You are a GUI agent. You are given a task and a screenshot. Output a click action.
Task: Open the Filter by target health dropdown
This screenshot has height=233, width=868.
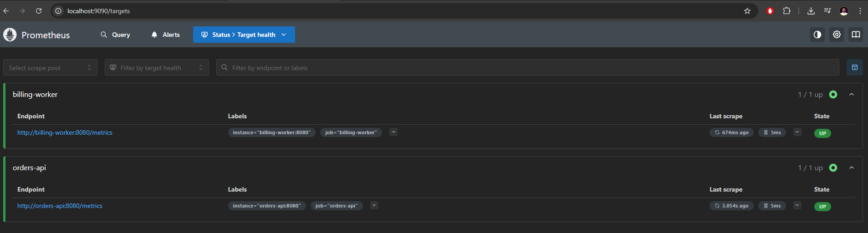(x=157, y=68)
